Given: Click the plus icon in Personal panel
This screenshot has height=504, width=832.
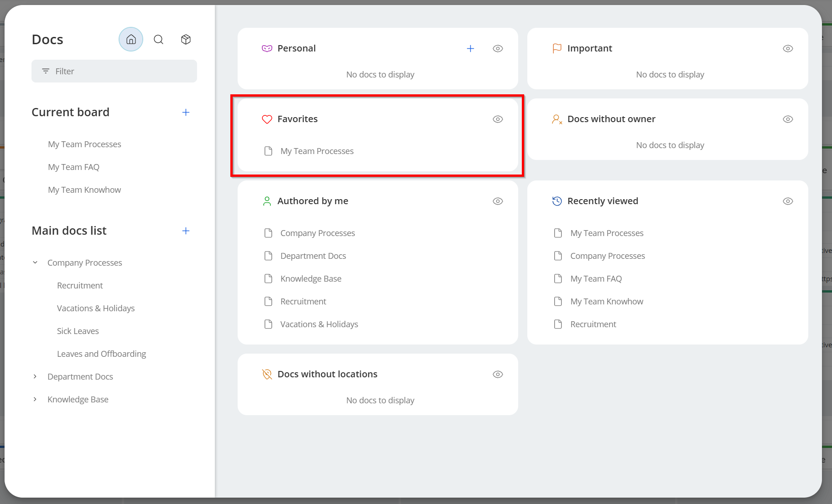Looking at the screenshot, I should tap(470, 49).
